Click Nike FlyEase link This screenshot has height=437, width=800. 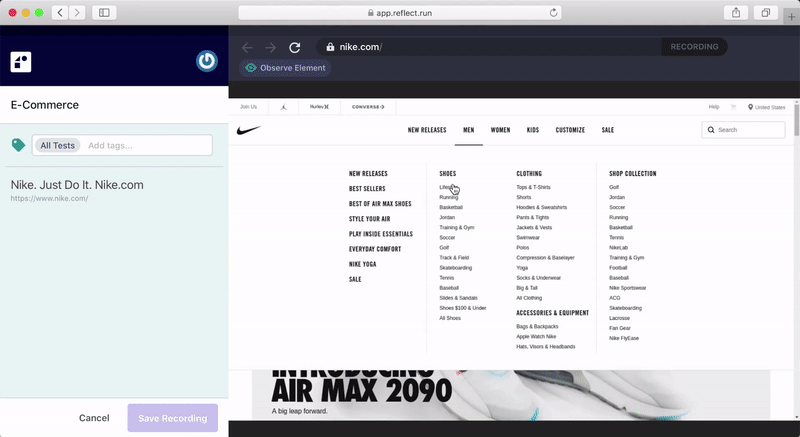click(623, 338)
